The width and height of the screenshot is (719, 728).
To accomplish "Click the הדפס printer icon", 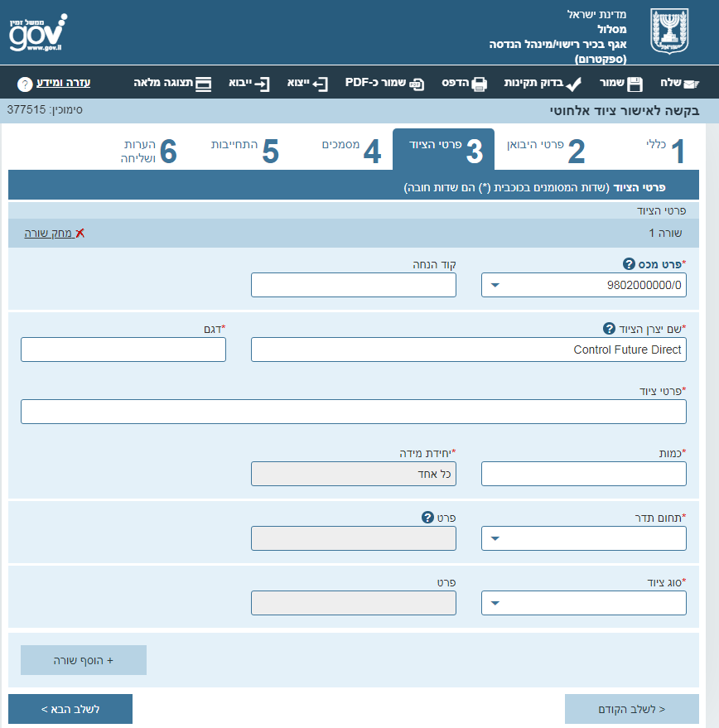I will tap(479, 84).
